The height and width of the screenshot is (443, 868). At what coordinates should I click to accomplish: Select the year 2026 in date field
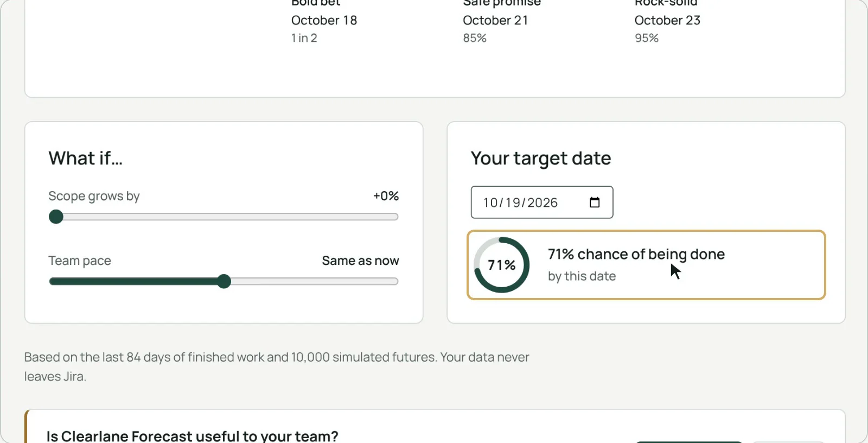pyautogui.click(x=542, y=202)
